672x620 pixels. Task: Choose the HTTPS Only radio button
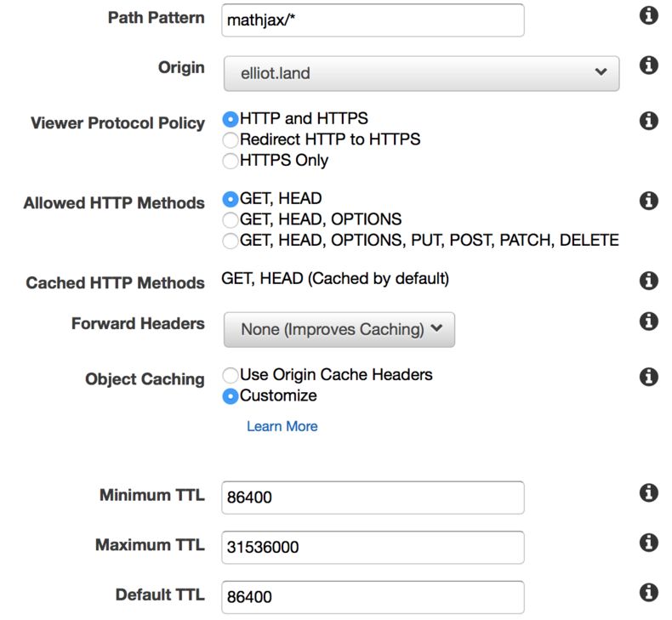pos(230,160)
